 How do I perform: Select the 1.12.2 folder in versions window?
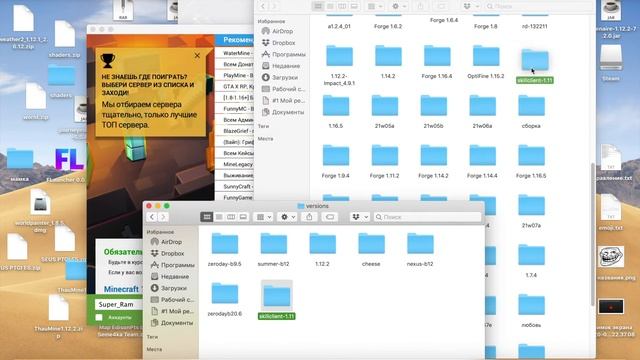point(322,249)
